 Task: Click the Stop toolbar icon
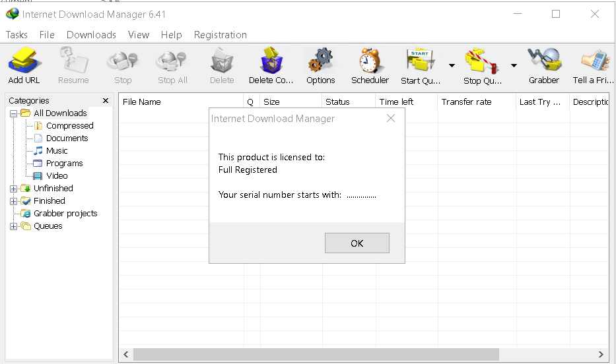pyautogui.click(x=123, y=61)
